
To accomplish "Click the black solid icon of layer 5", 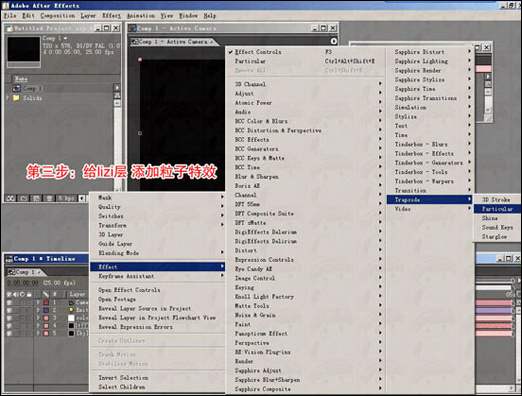I will 71,333.
